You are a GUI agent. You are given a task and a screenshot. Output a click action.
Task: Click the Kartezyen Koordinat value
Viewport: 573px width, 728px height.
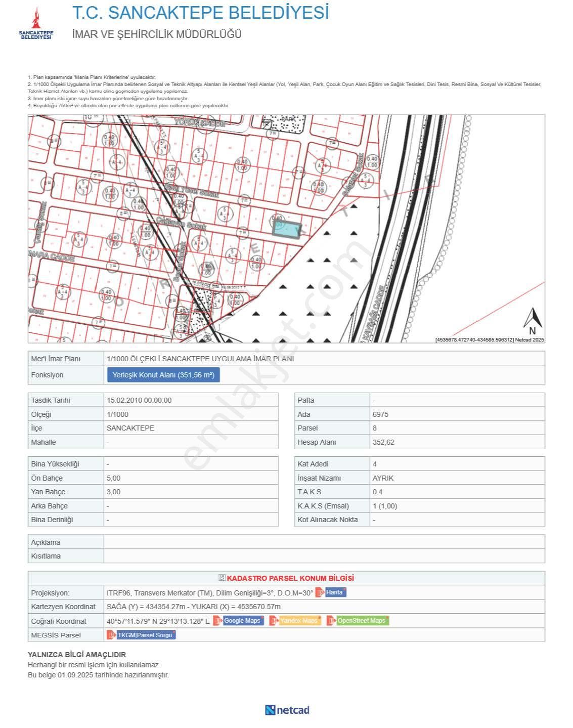pyautogui.click(x=194, y=607)
